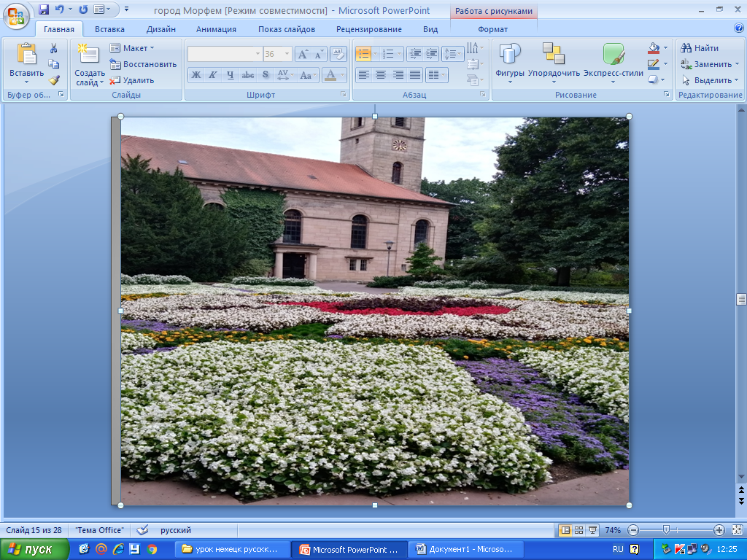The width and height of the screenshot is (747, 560).
Task: Open the Вставка ribbon tab
Action: pyautogui.click(x=109, y=29)
